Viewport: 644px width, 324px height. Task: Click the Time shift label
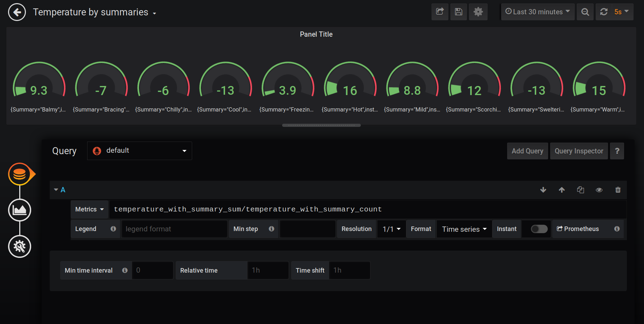[310, 270]
